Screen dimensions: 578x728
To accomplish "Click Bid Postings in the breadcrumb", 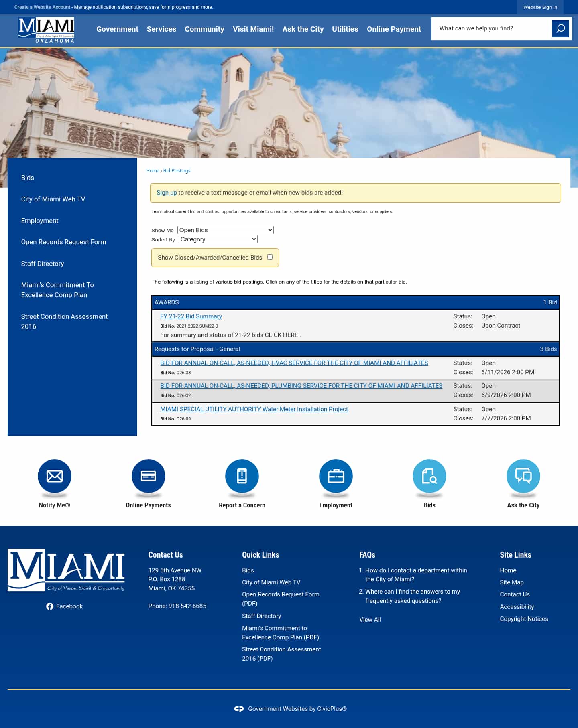I will point(177,171).
